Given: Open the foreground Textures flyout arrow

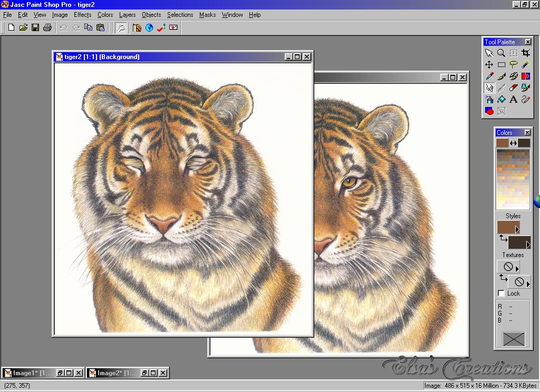Looking at the screenshot, I should [517, 269].
